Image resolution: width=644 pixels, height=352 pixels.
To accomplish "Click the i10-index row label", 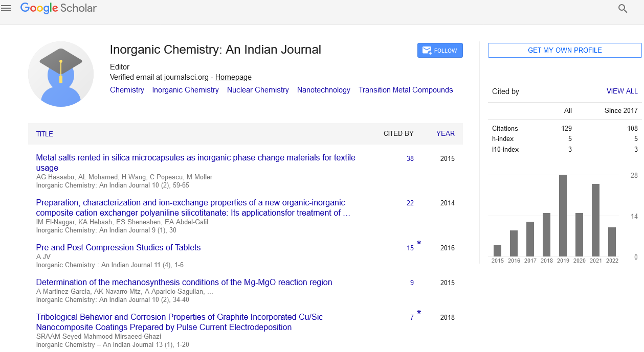I will point(505,149).
